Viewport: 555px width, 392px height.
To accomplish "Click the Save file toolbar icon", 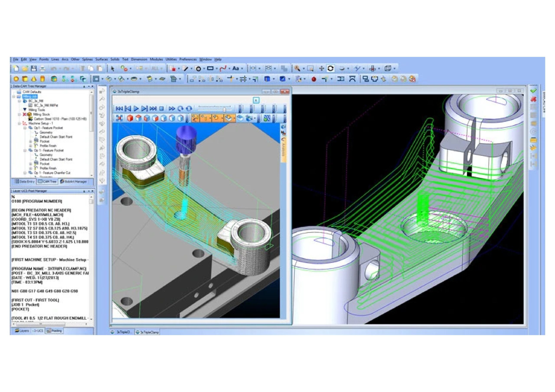I will click(34, 69).
